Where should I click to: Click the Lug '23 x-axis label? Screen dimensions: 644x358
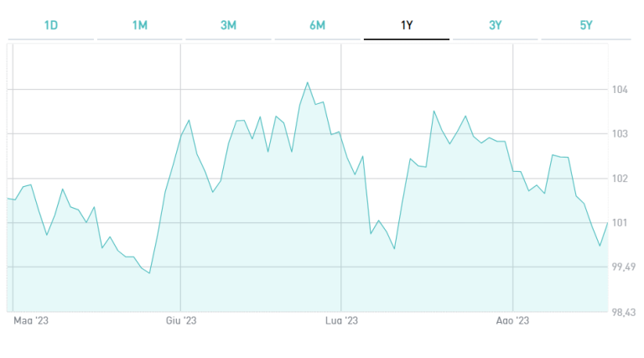coord(340,321)
